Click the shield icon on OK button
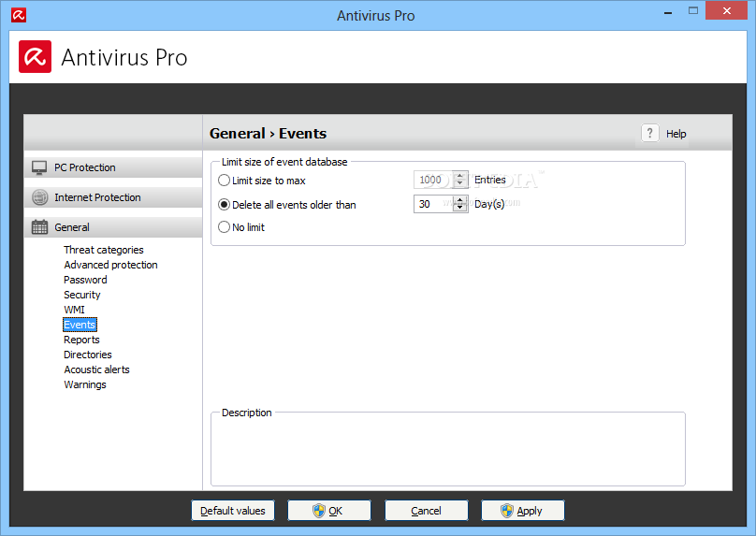 tap(319, 511)
